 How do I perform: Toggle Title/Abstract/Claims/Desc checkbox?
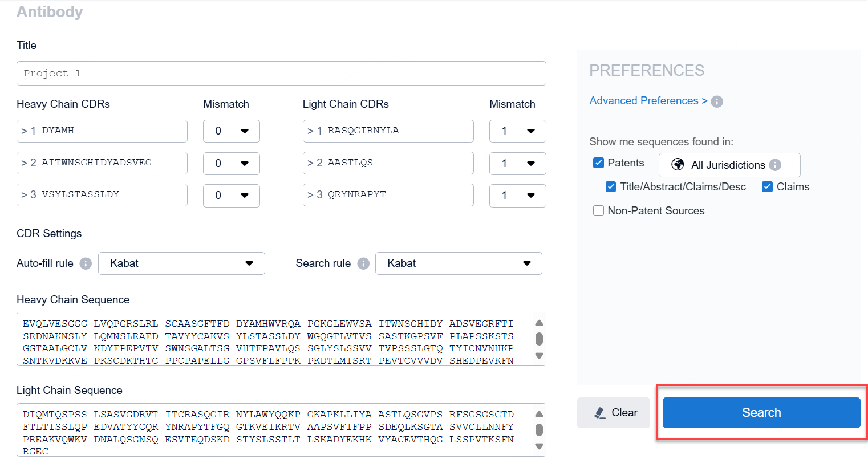611,187
